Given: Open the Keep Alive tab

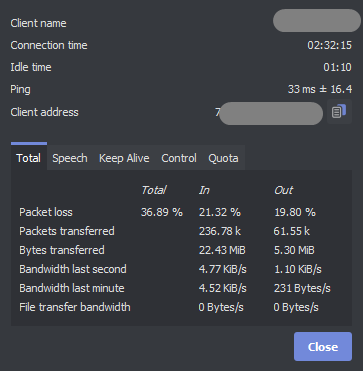Looking at the screenshot, I should click(x=124, y=158).
